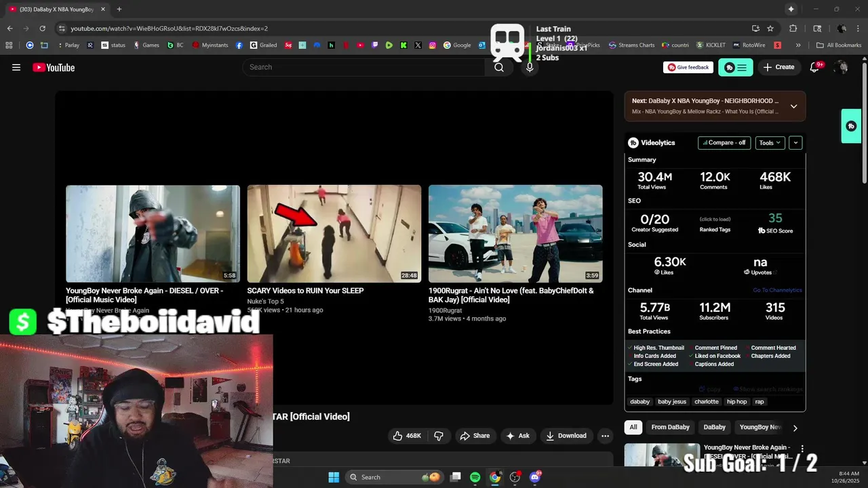Click the page vertical scrollbar
This screenshot has width=868, height=488.
[864, 122]
